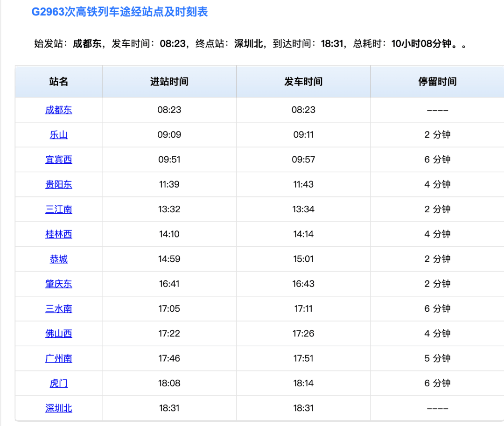The width and height of the screenshot is (504, 426).
Task: Open the 贵阳东 station link
Action: click(x=58, y=184)
